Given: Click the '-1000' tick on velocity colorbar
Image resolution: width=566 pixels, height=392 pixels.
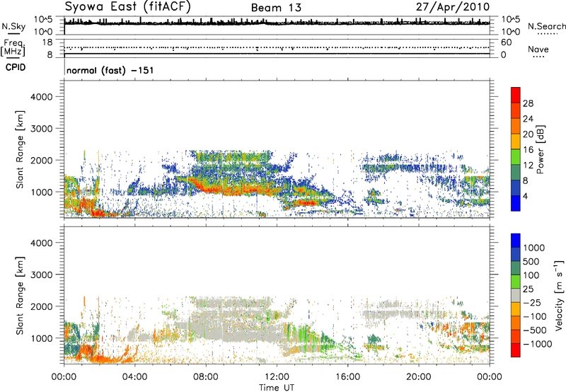Looking at the screenshot, I should pyautogui.click(x=537, y=344).
